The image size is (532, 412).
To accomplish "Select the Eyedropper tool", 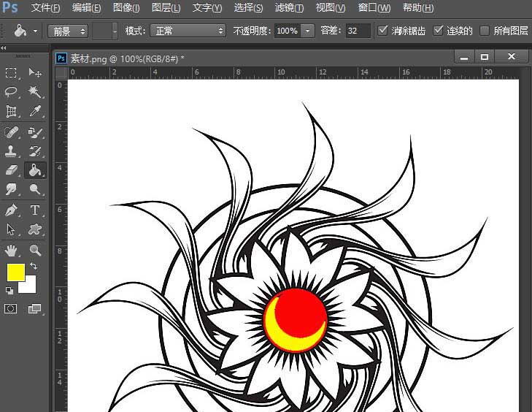I will 34,112.
